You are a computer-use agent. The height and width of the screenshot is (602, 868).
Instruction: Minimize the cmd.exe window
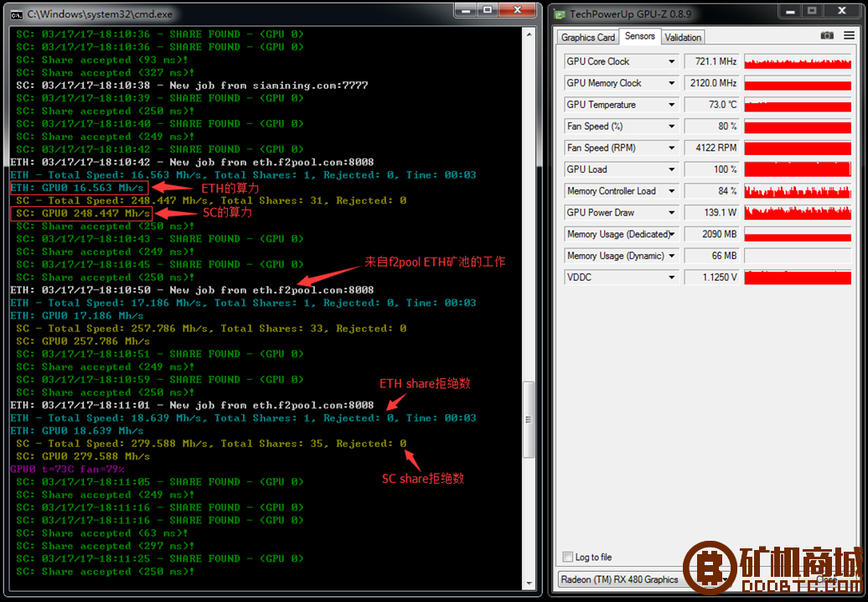click(466, 11)
